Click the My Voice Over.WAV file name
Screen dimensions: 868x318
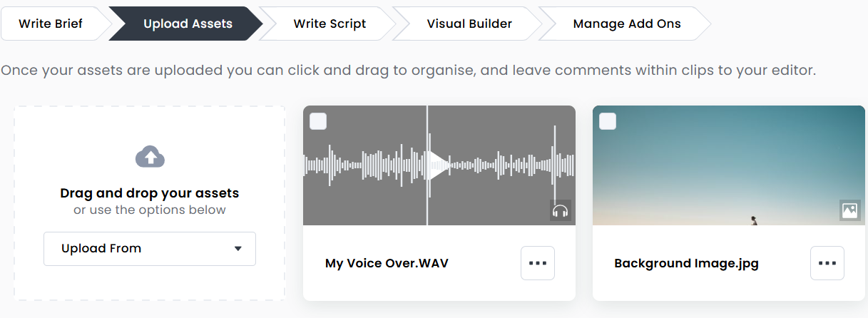387,264
